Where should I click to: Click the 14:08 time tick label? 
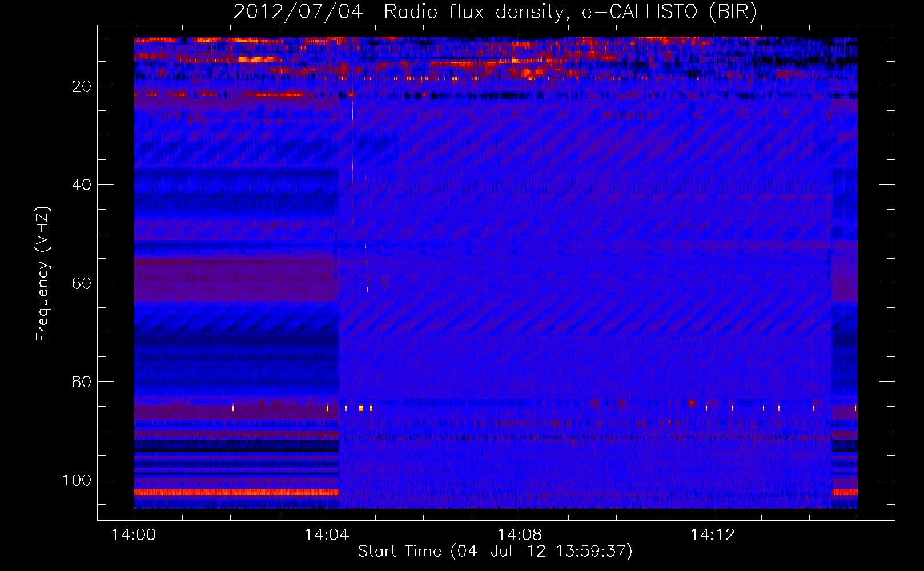(520, 534)
